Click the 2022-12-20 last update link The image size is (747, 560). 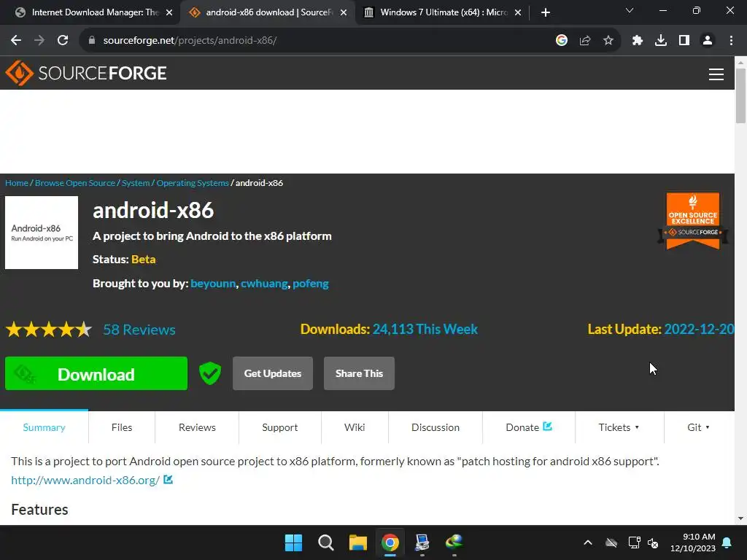pyautogui.click(x=699, y=330)
